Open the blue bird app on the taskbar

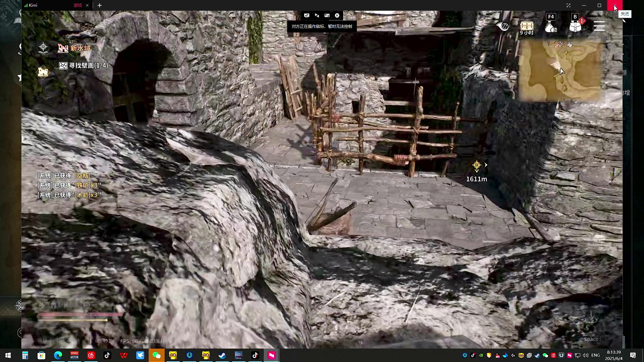(x=140, y=355)
